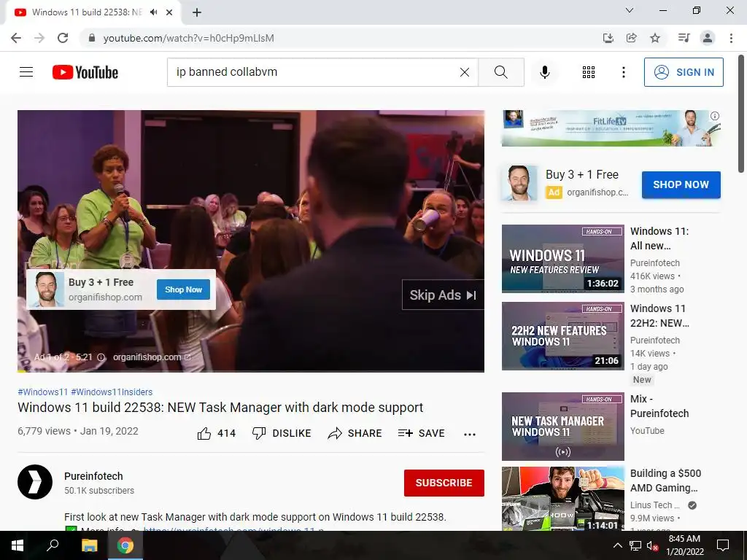This screenshot has height=560, width=747.
Task: Open YouTube settings three-dot menu
Action: point(624,72)
